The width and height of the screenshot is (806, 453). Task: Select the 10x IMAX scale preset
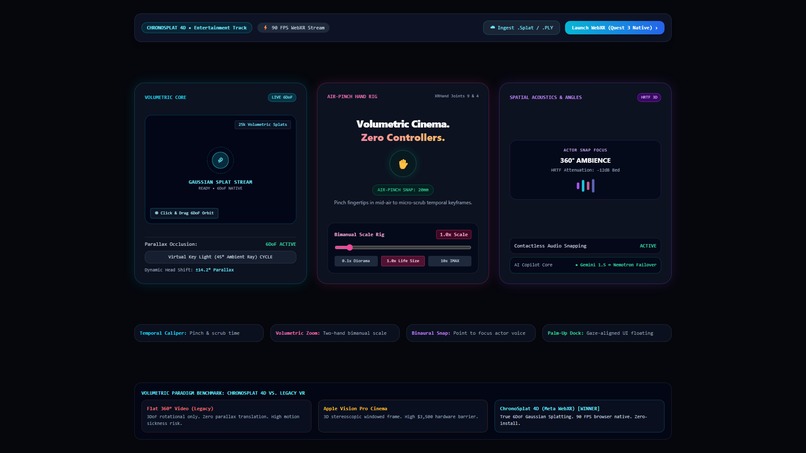(450, 261)
